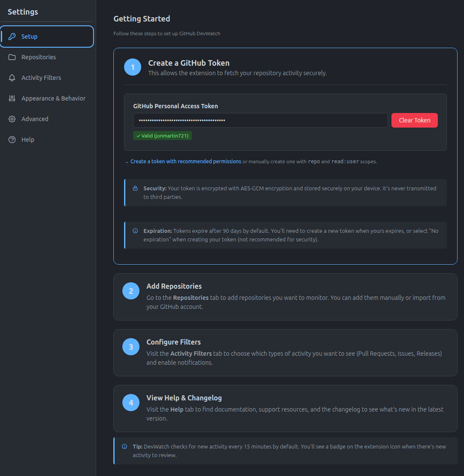
Task: Open the Advanced gear icon
Action: point(12,119)
